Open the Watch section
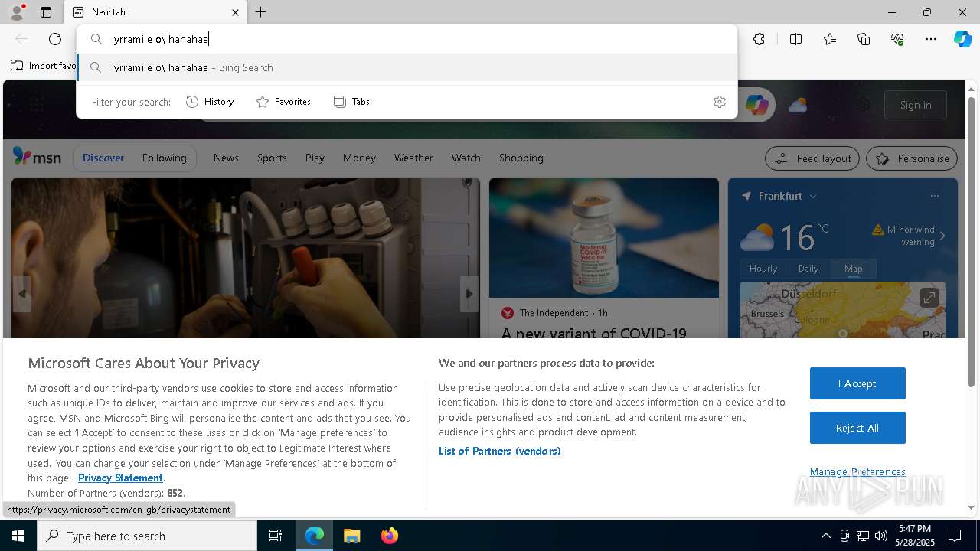This screenshot has height=551, width=980. 465,158
